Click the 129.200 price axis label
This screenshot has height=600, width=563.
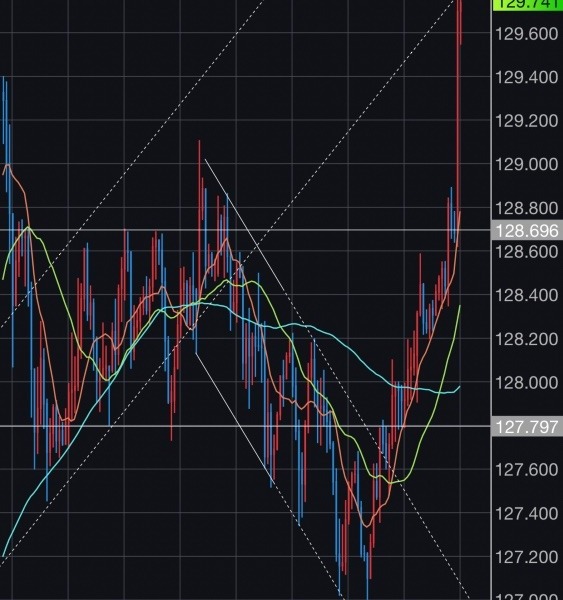tap(527, 121)
